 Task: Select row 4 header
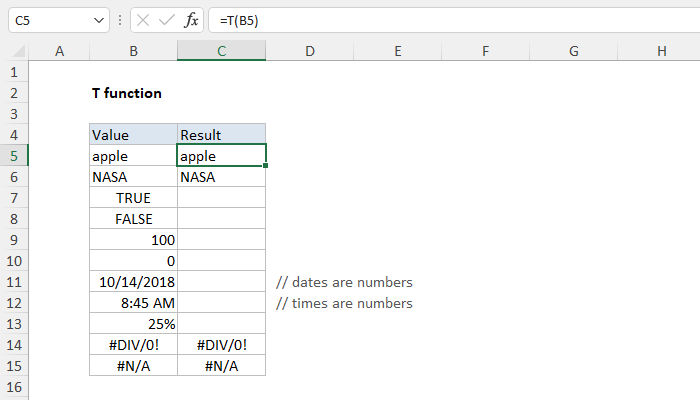(x=14, y=135)
